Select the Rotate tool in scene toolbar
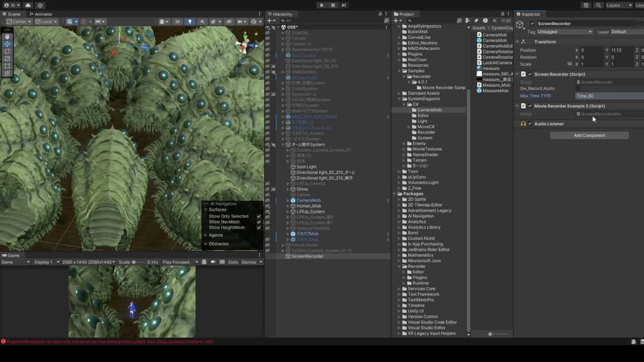644x362 pixels. pos(7,51)
